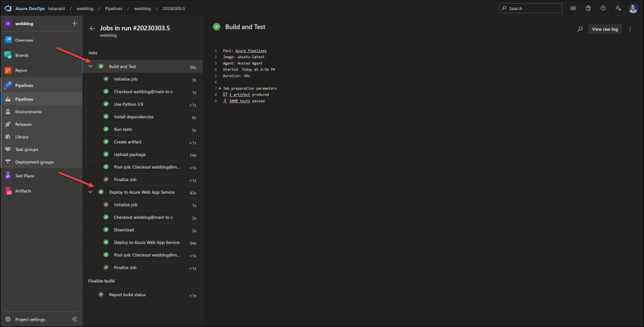
Task: Select the Use Python 3.9 step
Action: (143, 104)
